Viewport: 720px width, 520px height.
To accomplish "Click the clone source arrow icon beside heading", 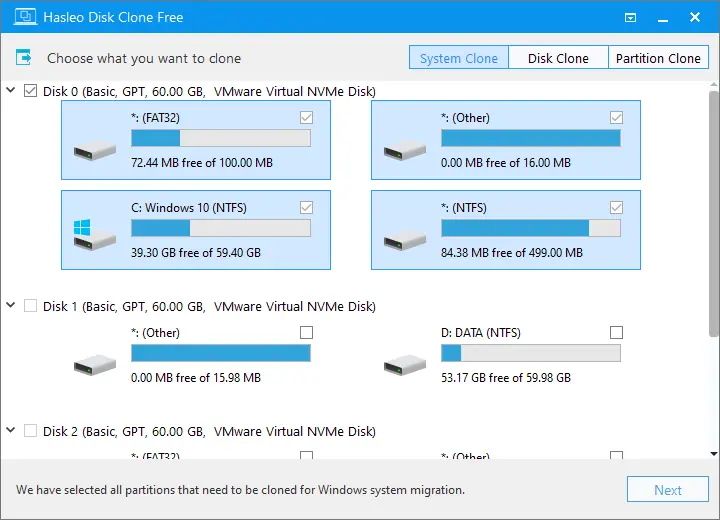I will click(23, 57).
